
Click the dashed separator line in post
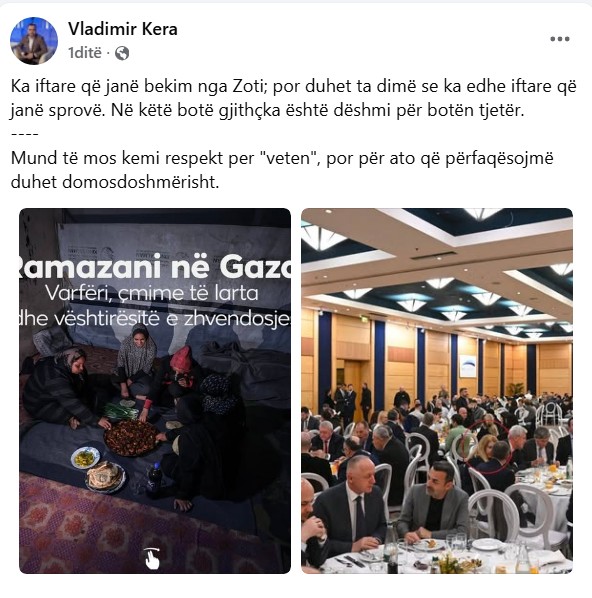[24, 134]
